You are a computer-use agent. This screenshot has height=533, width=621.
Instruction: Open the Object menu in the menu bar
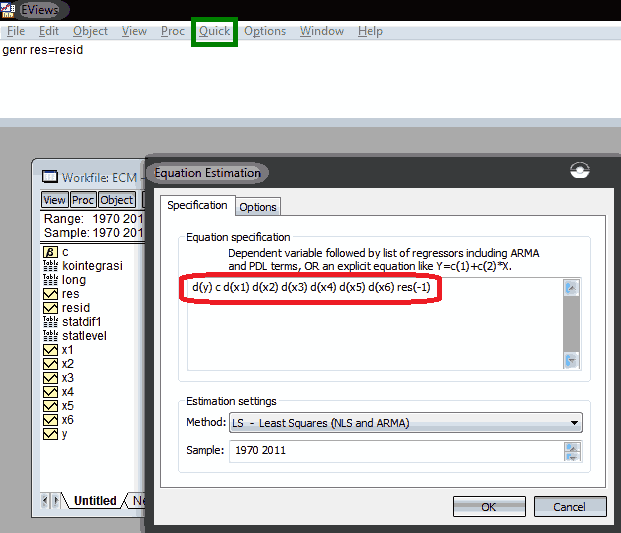coord(90,31)
